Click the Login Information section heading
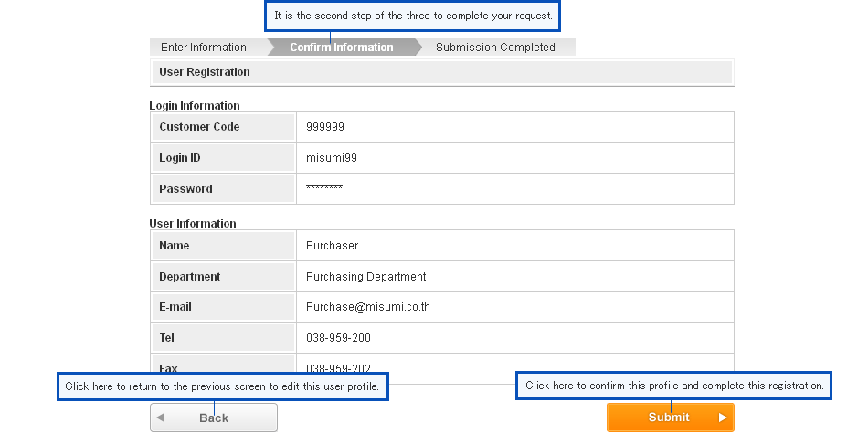The image size is (868, 434). pyautogui.click(x=195, y=105)
